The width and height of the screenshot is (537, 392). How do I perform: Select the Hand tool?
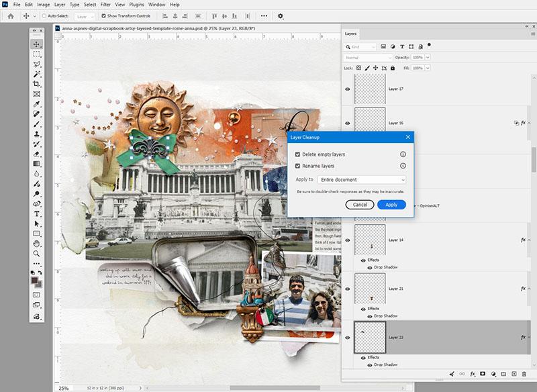click(x=36, y=244)
